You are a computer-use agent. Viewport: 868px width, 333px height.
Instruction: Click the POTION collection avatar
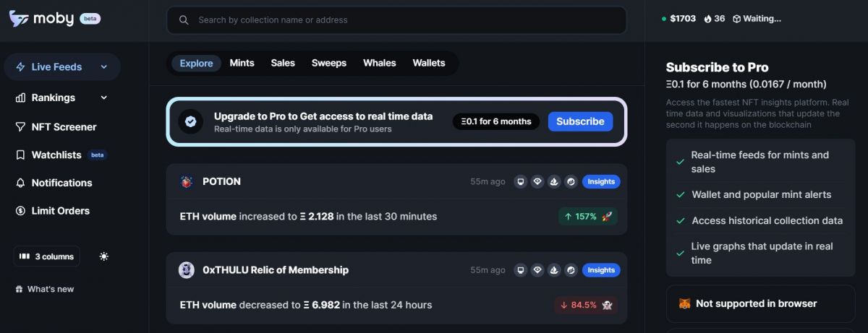pos(187,182)
